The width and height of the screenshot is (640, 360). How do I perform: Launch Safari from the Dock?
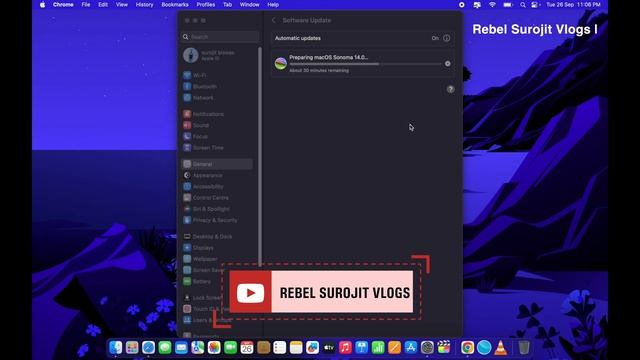coord(149,348)
